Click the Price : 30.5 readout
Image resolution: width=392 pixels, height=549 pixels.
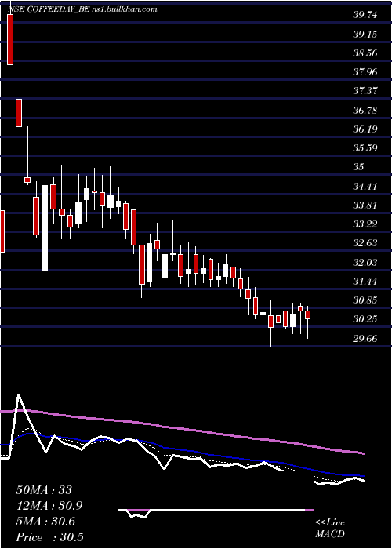(49, 537)
